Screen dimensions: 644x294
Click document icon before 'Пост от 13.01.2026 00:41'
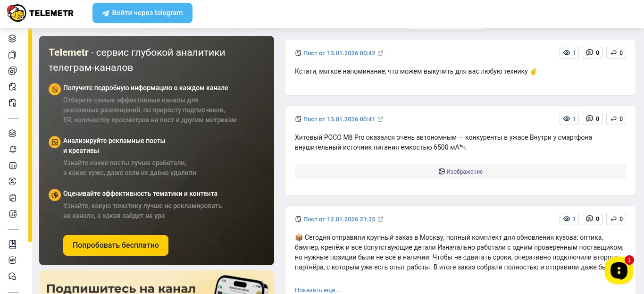click(298, 119)
